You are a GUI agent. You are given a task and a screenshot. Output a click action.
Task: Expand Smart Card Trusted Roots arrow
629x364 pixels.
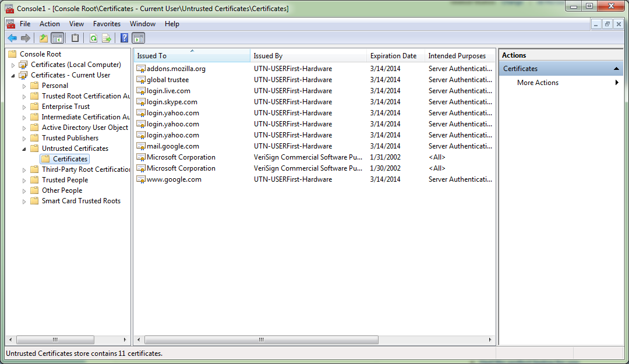[x=24, y=201]
